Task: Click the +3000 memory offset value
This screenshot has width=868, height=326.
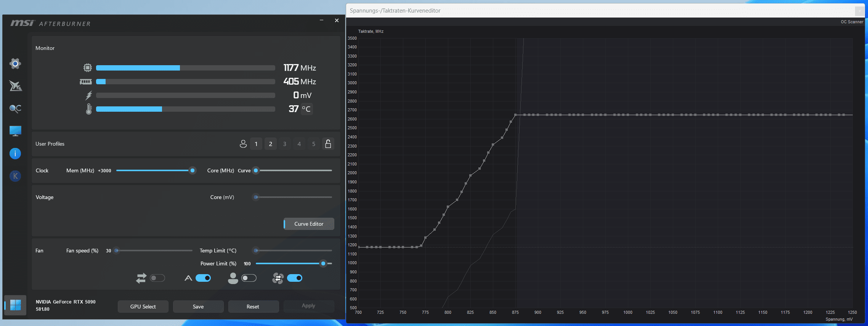Action: click(104, 170)
